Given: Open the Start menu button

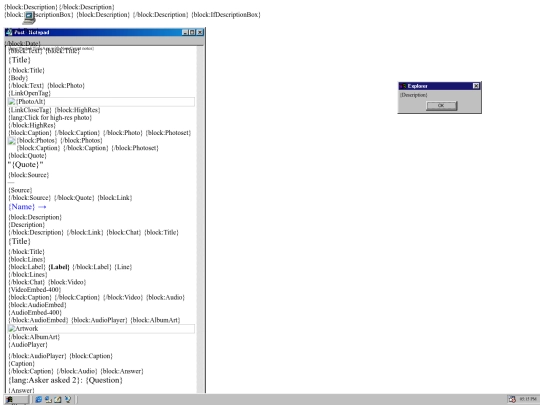Looking at the screenshot, I should coord(17,399).
